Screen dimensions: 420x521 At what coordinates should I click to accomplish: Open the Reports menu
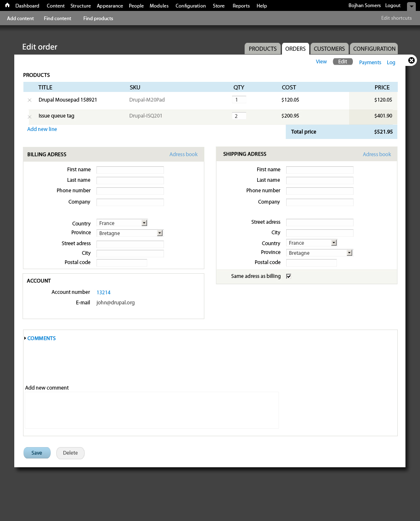coord(241,5)
